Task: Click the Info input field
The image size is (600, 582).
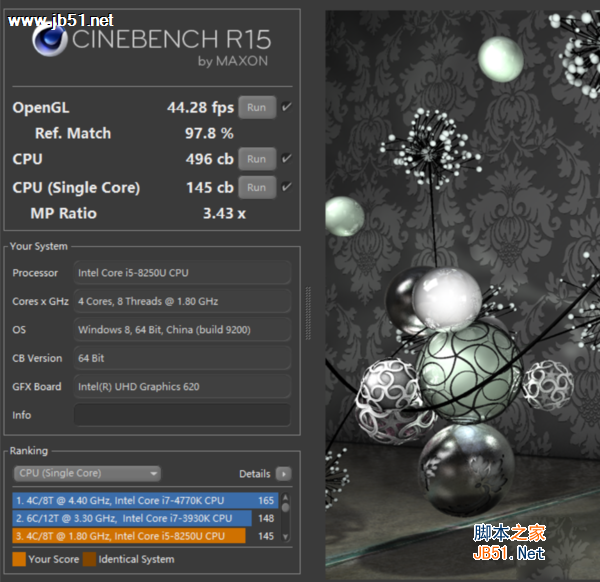Action: pos(182,415)
